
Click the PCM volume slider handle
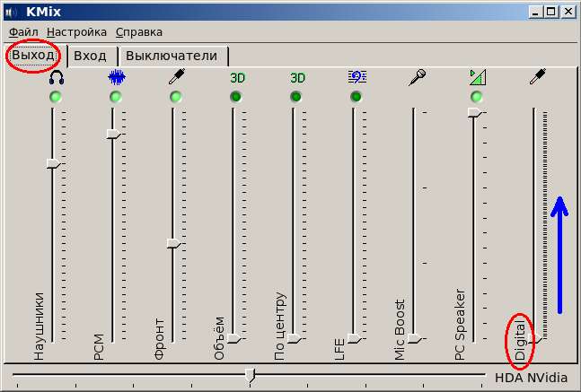(x=114, y=134)
